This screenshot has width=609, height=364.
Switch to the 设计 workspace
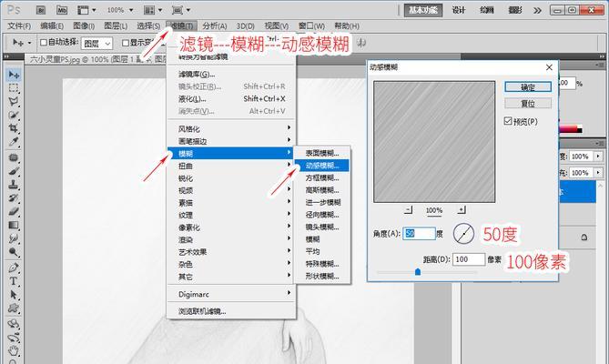point(458,10)
